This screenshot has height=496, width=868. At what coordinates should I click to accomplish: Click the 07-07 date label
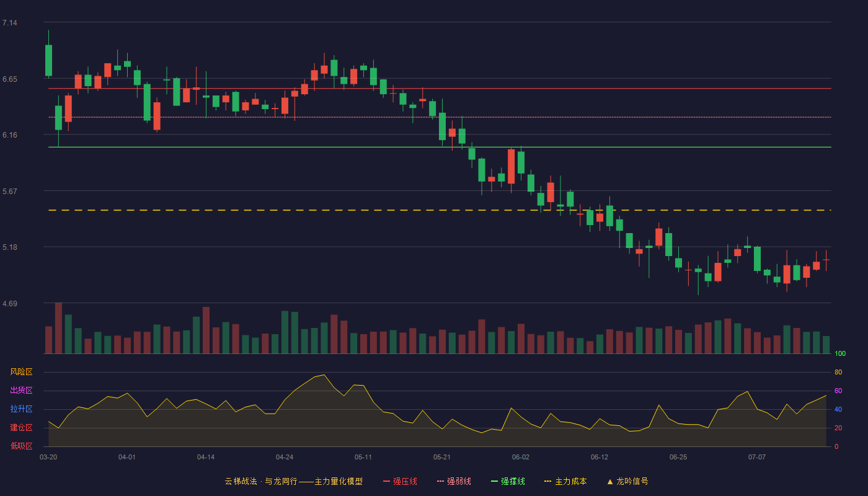757,457
